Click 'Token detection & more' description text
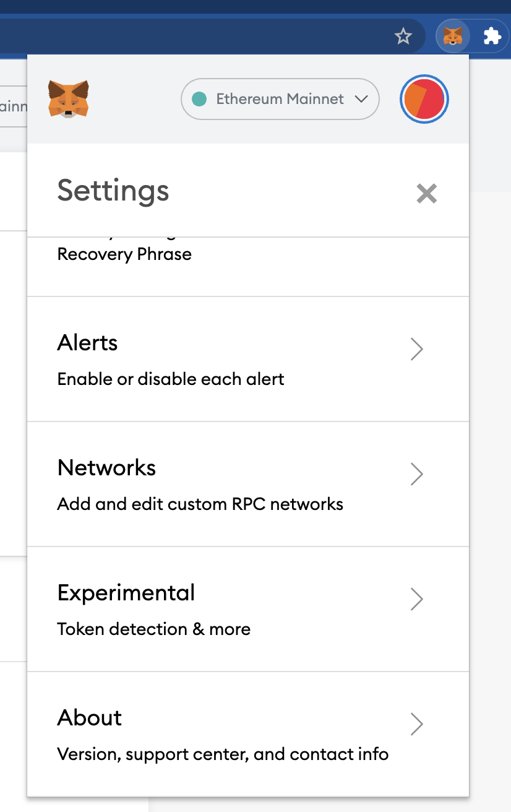The height and width of the screenshot is (812, 511). click(x=154, y=629)
